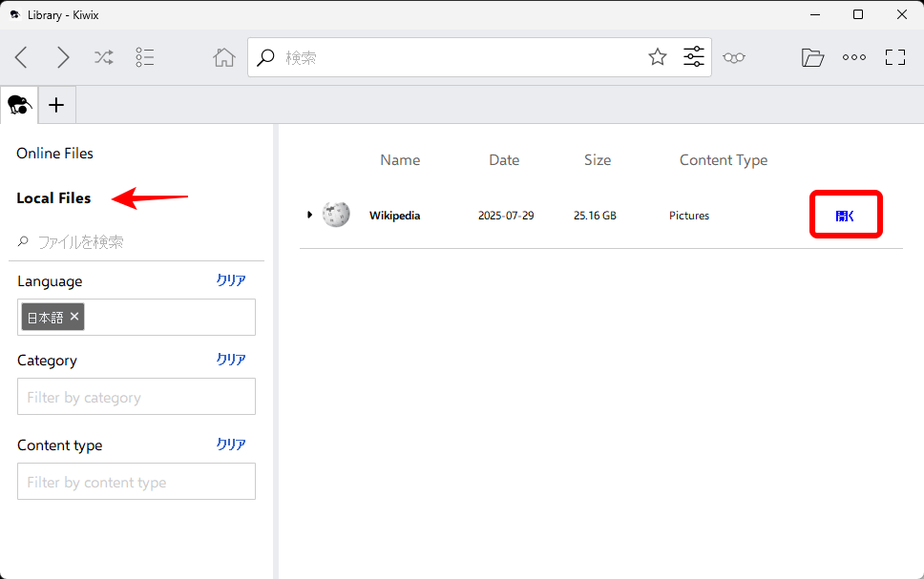Add a new tab with plus button

tap(56, 105)
